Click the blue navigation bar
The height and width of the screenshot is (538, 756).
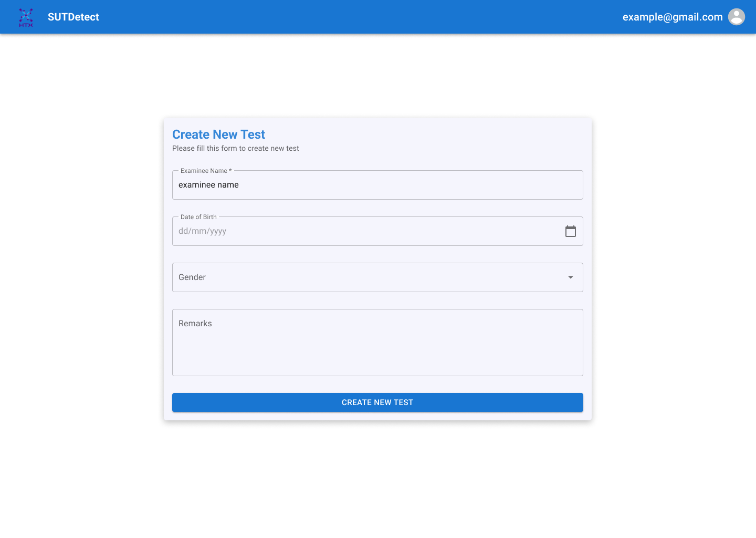367,17
